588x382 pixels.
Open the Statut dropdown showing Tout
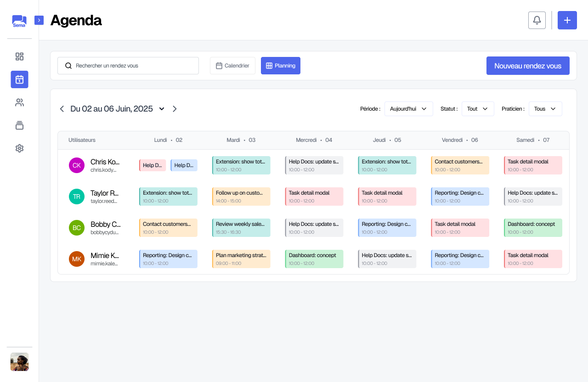point(477,109)
